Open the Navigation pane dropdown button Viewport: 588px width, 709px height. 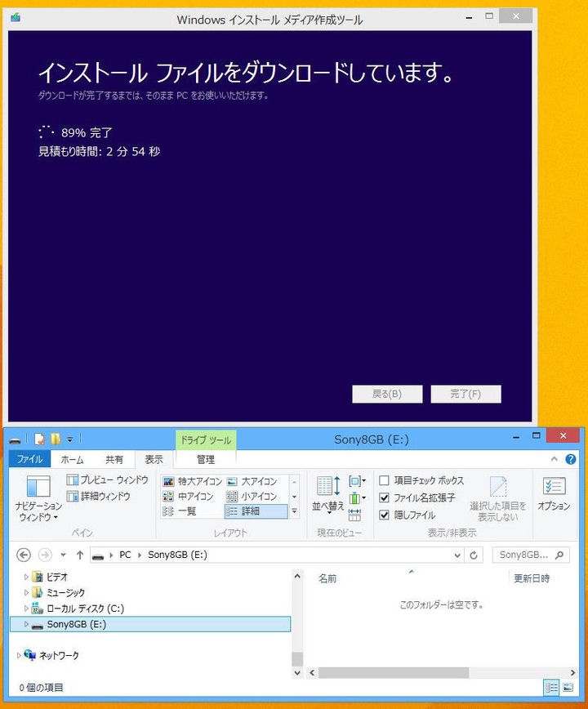(x=38, y=499)
